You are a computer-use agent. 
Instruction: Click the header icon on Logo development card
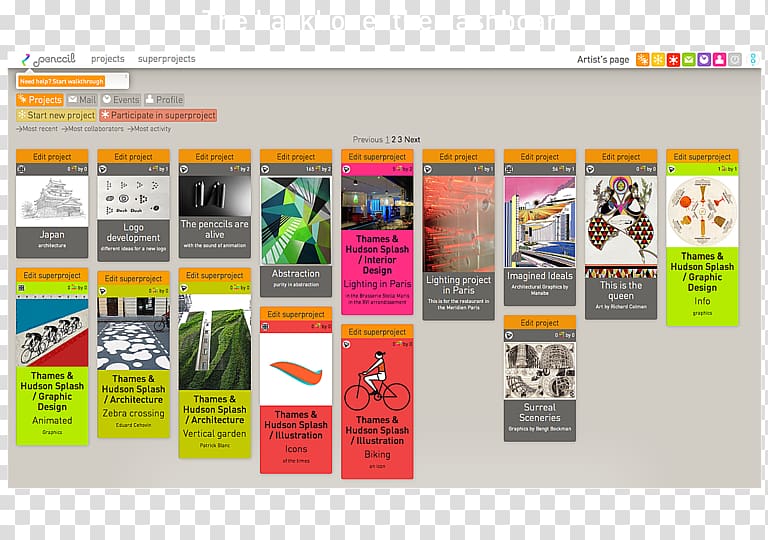pos(102,169)
